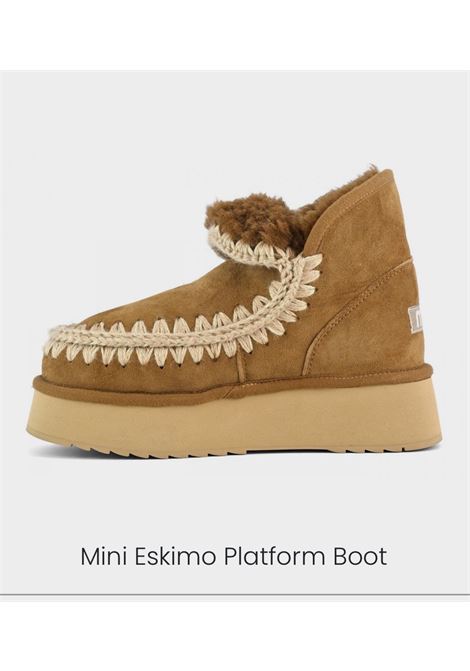Image resolution: width=470 pixels, height=671 pixels.
Task: Click the divider line below product title
Action: 235,595
